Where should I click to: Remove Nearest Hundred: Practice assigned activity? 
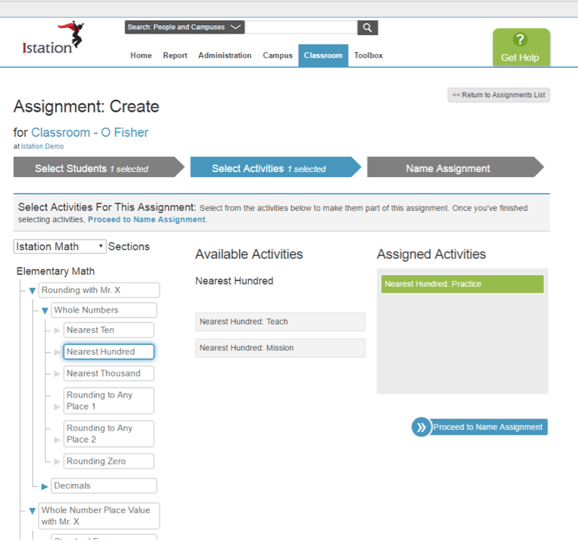tap(462, 284)
